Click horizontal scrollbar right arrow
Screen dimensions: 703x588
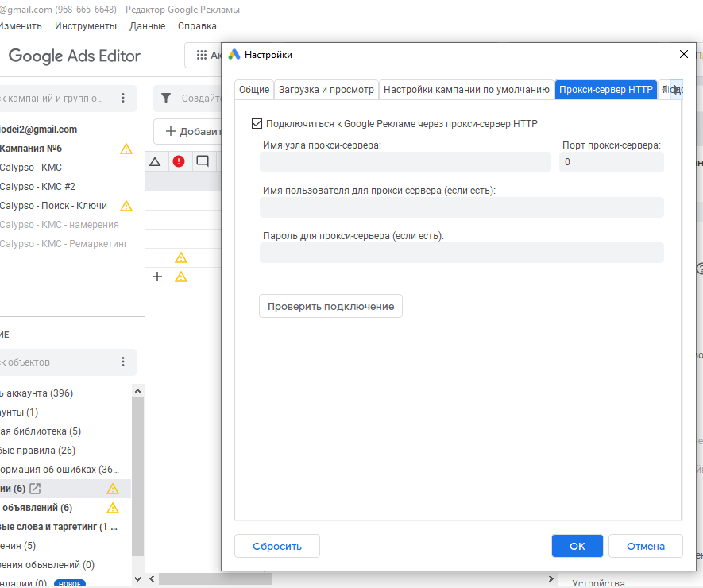551,579
